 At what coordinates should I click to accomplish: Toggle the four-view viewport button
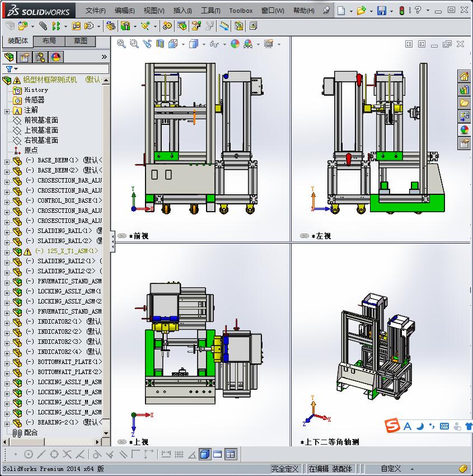click(x=231, y=455)
